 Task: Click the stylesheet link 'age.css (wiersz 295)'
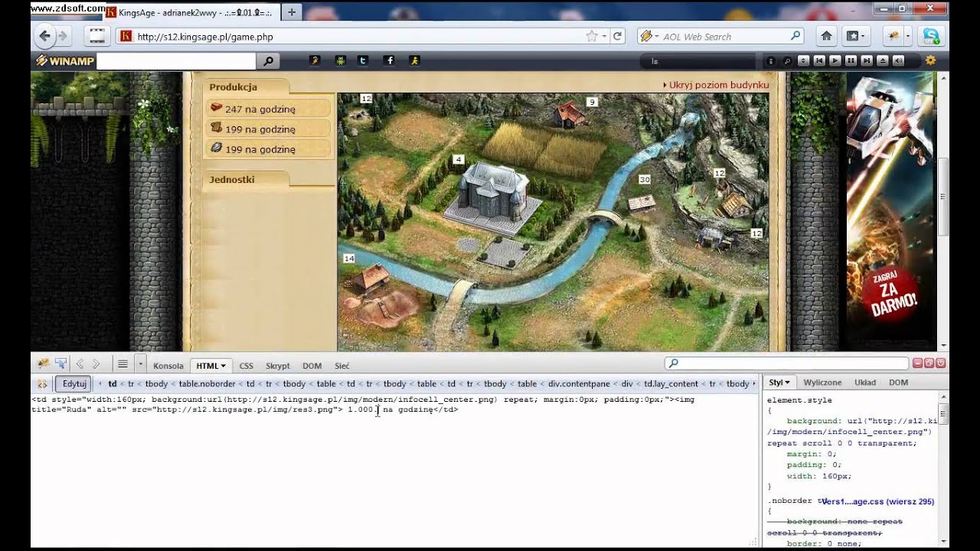(x=877, y=502)
